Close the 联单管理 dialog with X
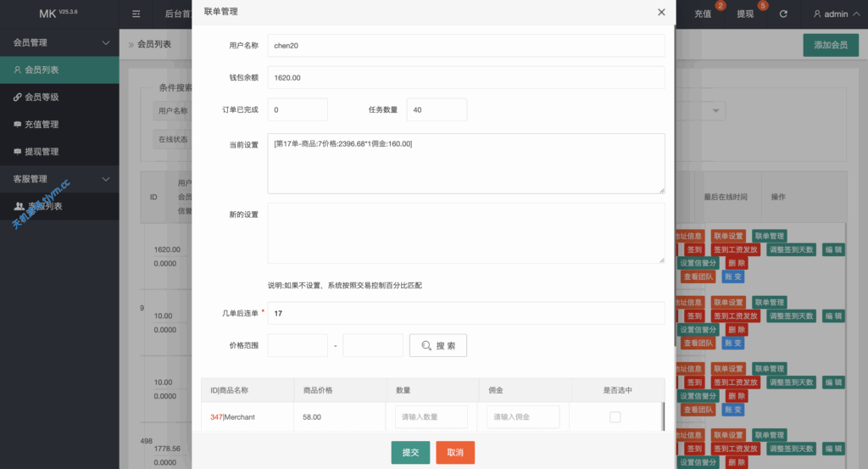This screenshot has width=868, height=469. (661, 13)
